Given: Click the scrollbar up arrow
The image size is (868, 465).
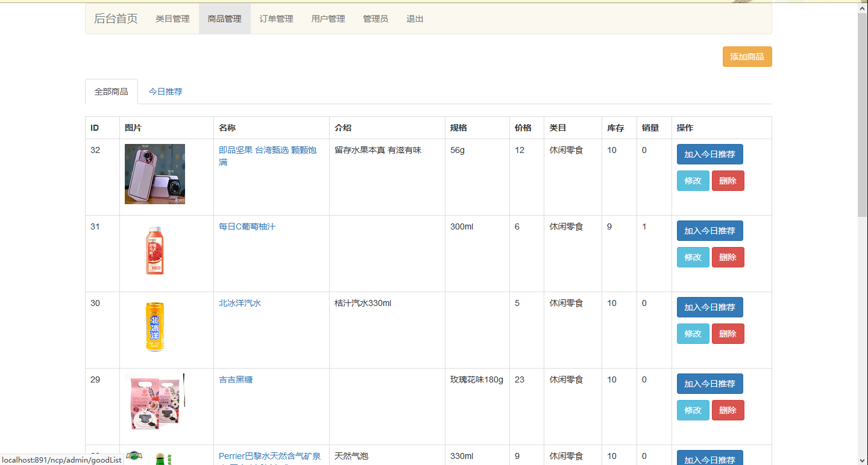Looking at the screenshot, I should [x=863, y=8].
